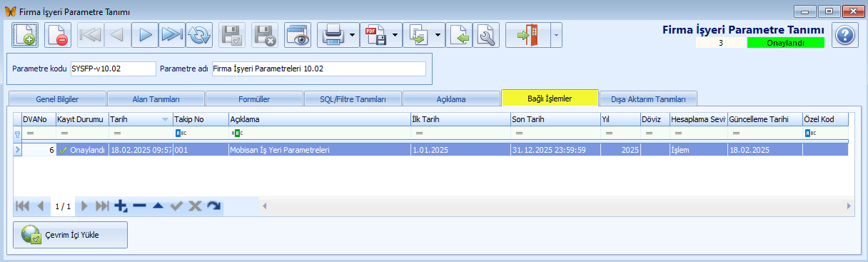Refresh the record with the circular arrows icon
The width and height of the screenshot is (868, 262).
199,35
